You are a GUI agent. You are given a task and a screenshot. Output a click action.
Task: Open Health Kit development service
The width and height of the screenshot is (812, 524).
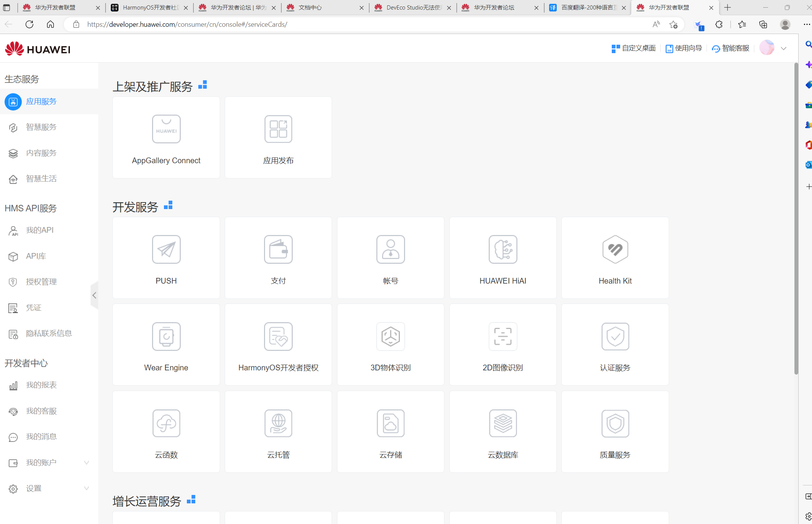(x=615, y=258)
